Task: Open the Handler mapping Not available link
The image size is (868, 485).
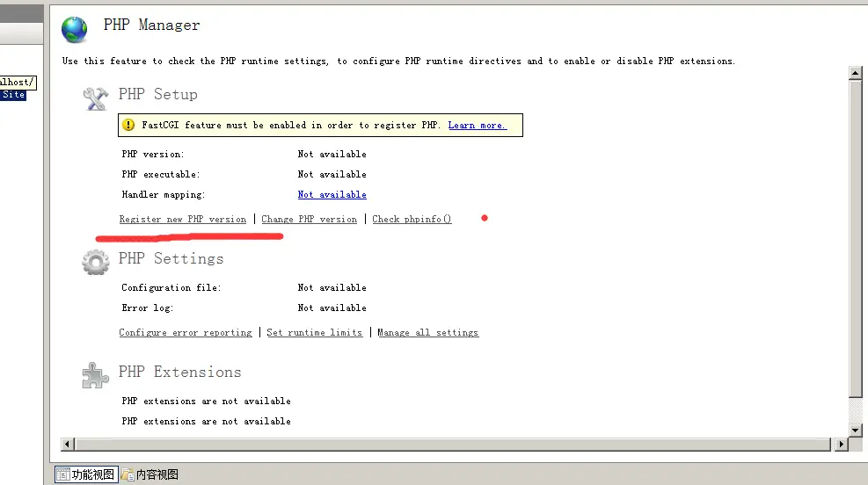Action: tap(332, 195)
